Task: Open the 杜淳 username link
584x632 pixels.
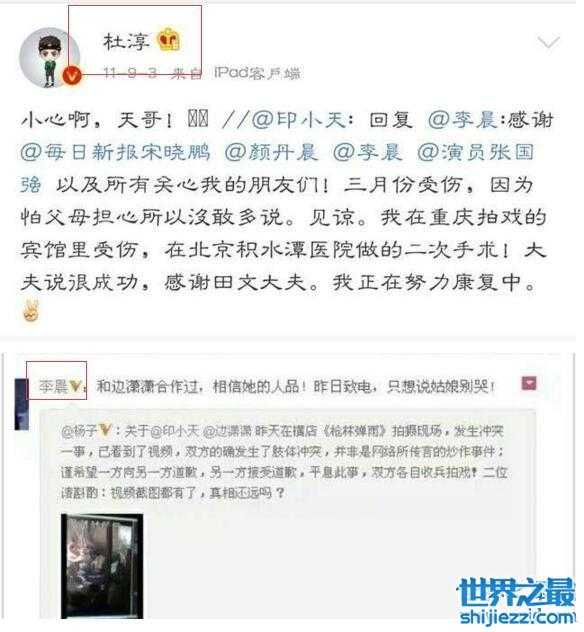Action: 126,41
